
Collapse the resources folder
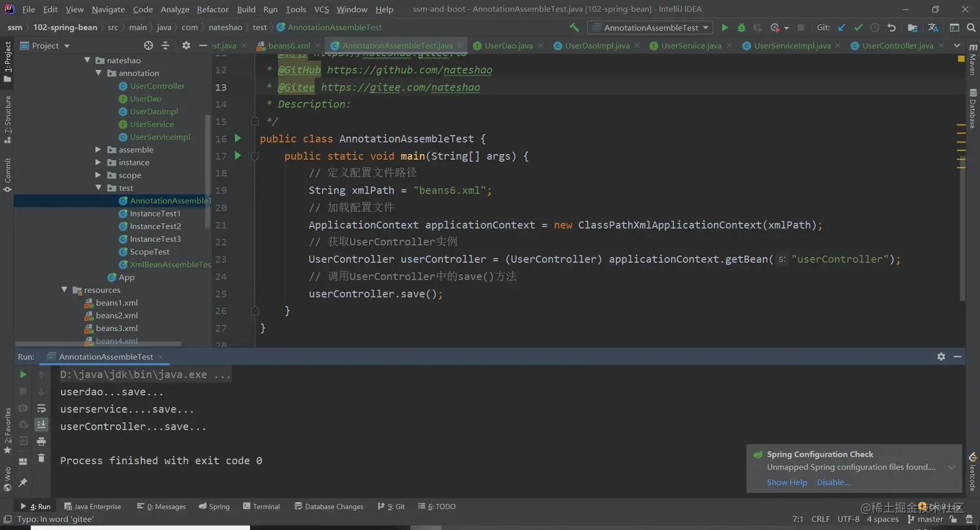pos(64,290)
